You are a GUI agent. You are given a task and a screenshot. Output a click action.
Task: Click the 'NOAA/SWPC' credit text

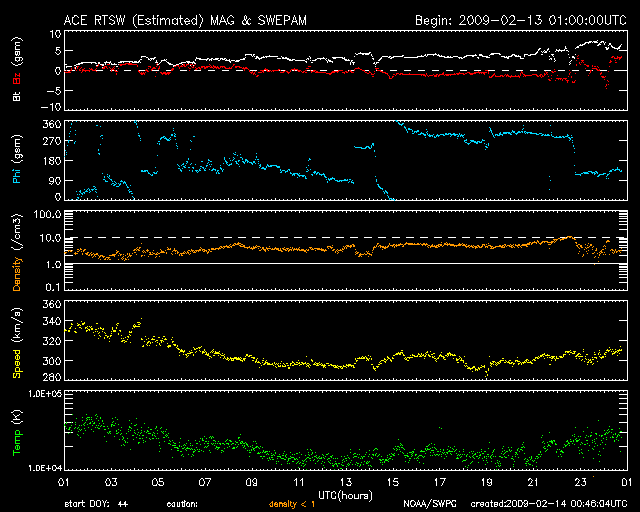click(x=430, y=504)
